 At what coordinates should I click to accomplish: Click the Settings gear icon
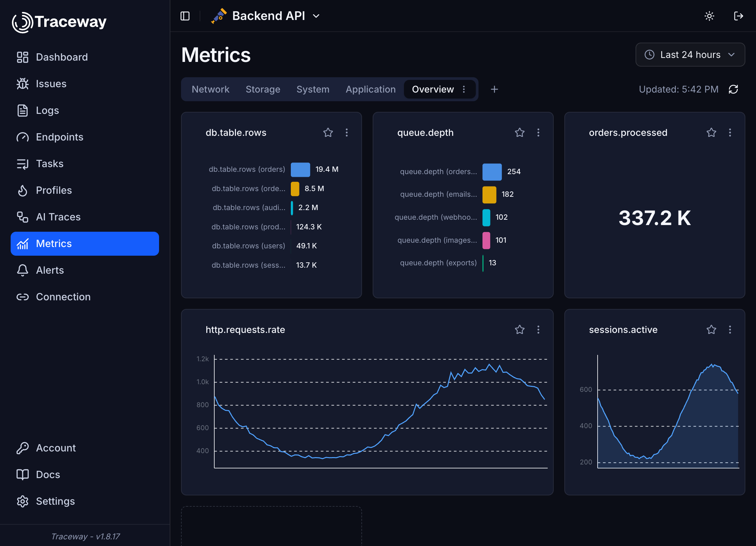(x=23, y=502)
